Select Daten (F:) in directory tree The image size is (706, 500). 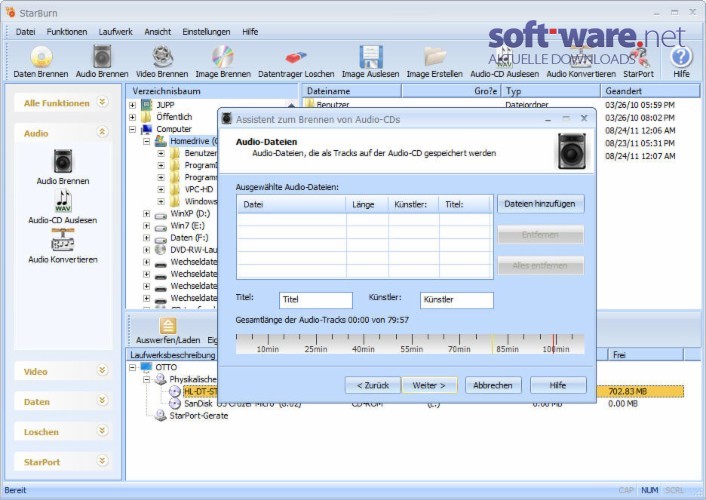click(x=189, y=238)
